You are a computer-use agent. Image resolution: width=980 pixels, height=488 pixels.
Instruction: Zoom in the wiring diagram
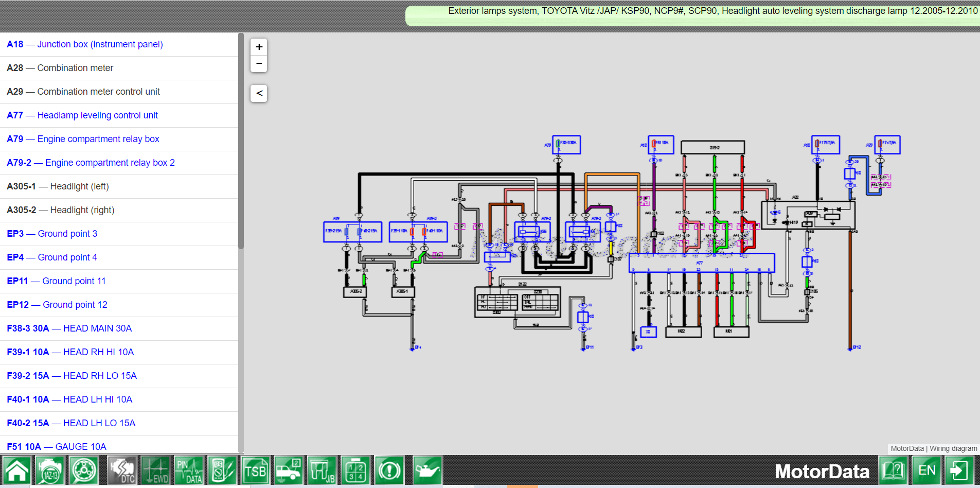tap(259, 47)
